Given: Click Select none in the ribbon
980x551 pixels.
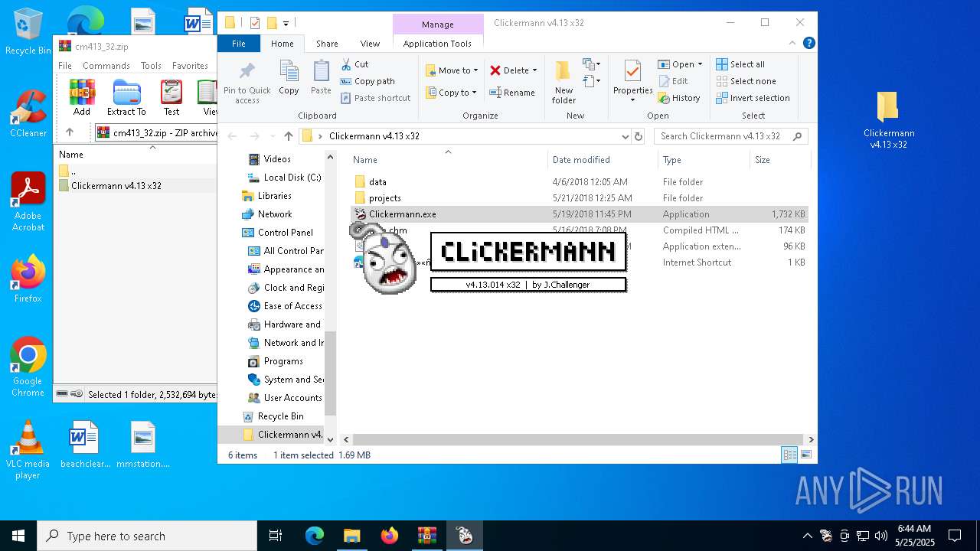Looking at the screenshot, I should 746,81.
